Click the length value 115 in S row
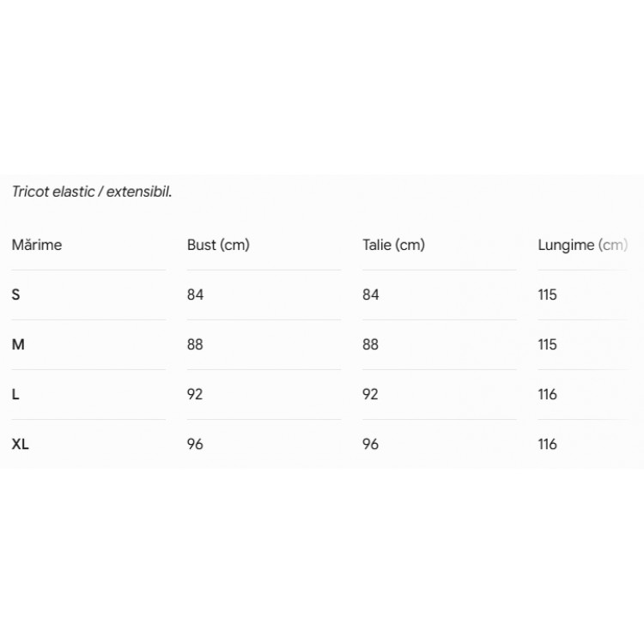This screenshot has height=644, width=644. click(548, 295)
